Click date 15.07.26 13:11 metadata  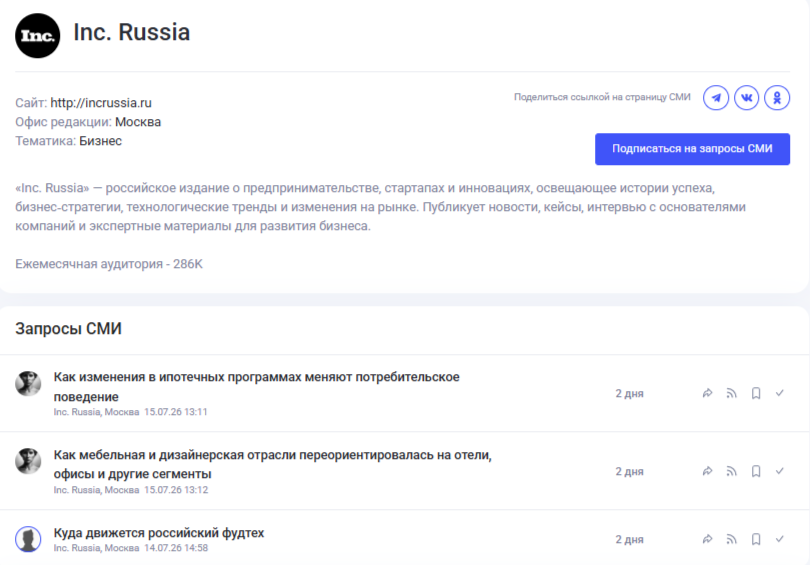point(176,412)
